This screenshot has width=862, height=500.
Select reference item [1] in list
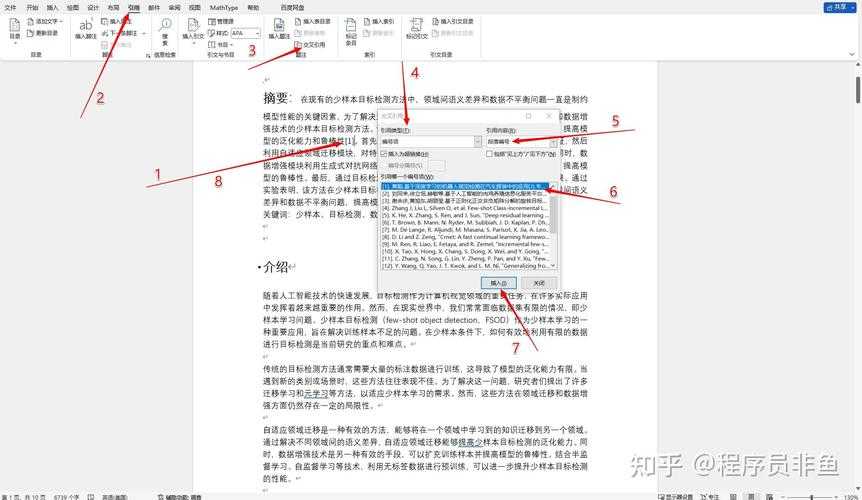465,187
